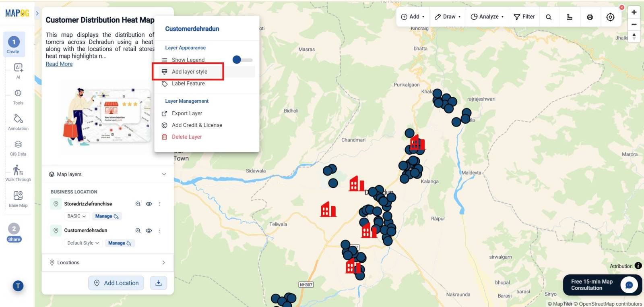The image size is (644, 307).
Task: Open Free 15-min Map Consultation chat
Action: (x=602, y=285)
